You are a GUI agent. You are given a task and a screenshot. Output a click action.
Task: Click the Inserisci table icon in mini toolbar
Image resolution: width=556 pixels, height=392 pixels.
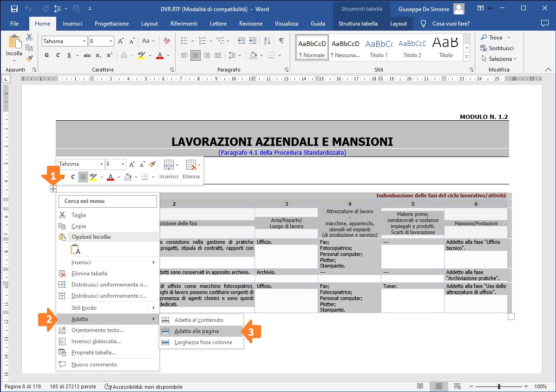pos(169,169)
